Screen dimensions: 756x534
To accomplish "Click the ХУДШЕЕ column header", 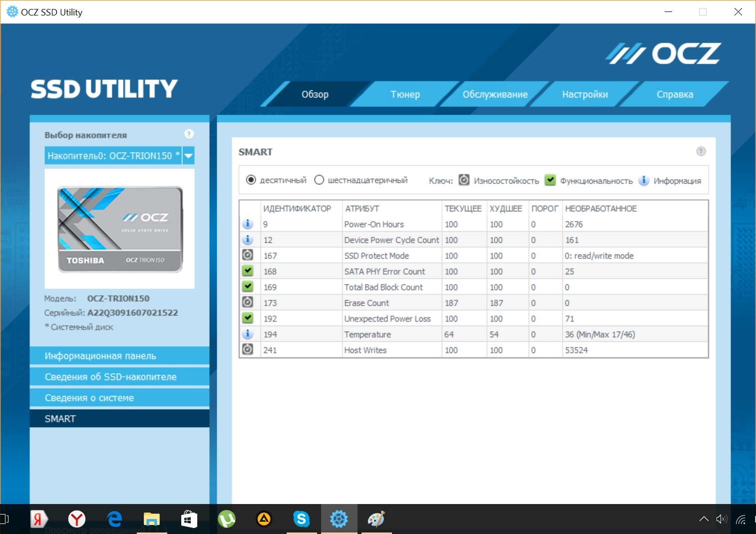I will tap(506, 209).
